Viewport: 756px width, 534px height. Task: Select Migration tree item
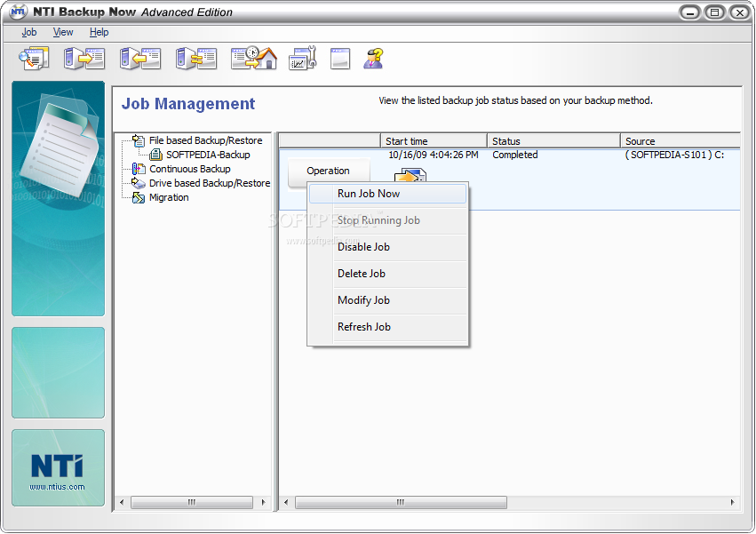[x=169, y=197]
